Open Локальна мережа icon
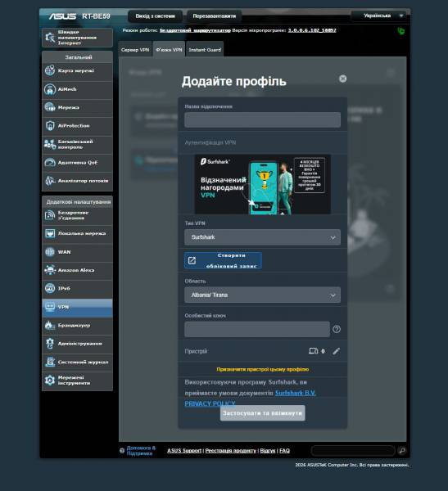The height and width of the screenshot is (491, 448). point(50,233)
